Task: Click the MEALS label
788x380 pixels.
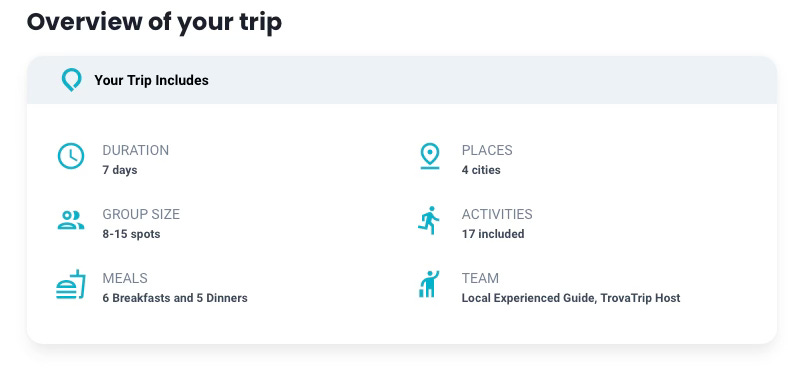Action: point(125,278)
